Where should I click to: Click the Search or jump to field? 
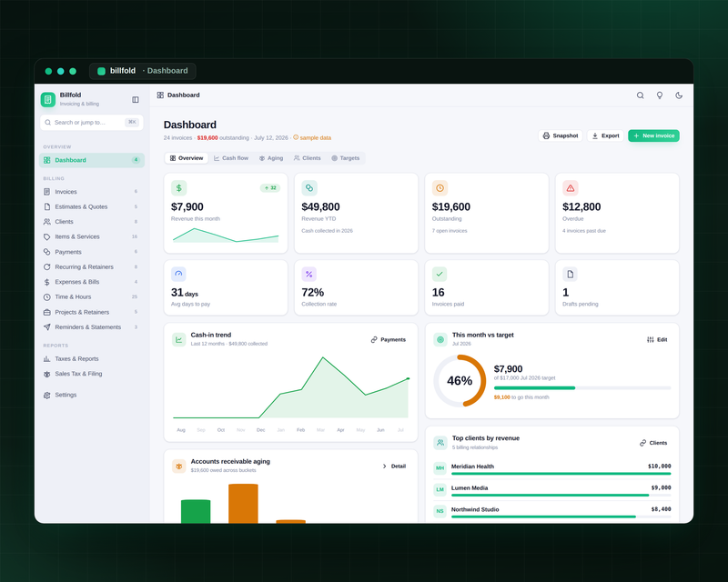[92, 123]
